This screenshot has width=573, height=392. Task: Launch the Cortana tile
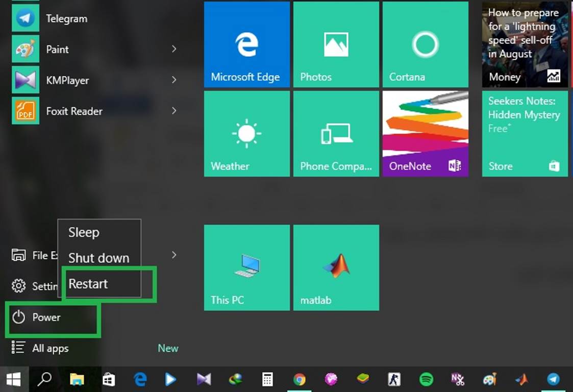(425, 44)
